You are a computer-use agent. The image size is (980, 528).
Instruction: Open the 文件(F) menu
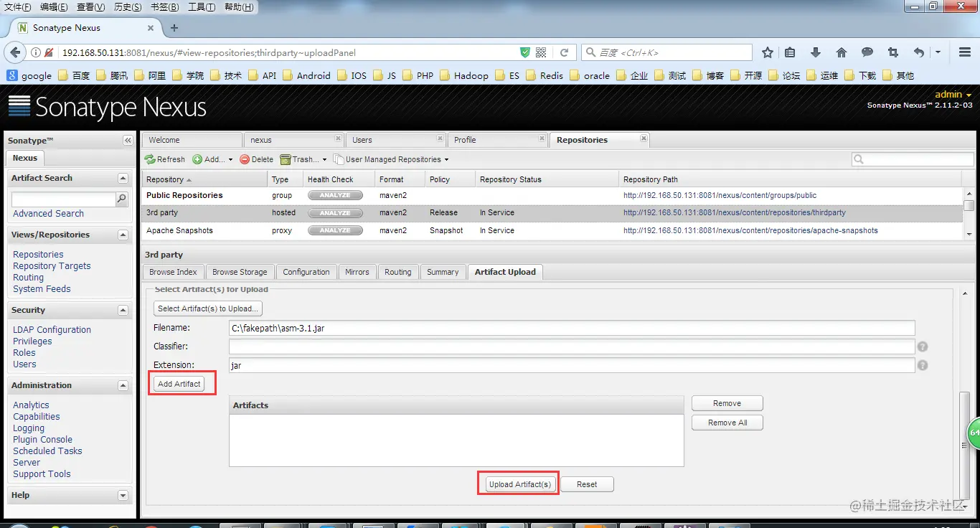[x=18, y=7]
